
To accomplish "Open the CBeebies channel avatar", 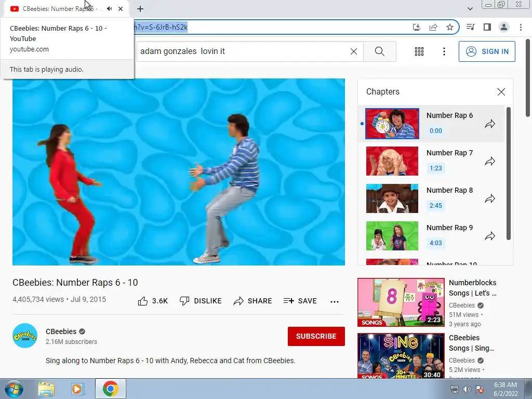I will coord(25,336).
